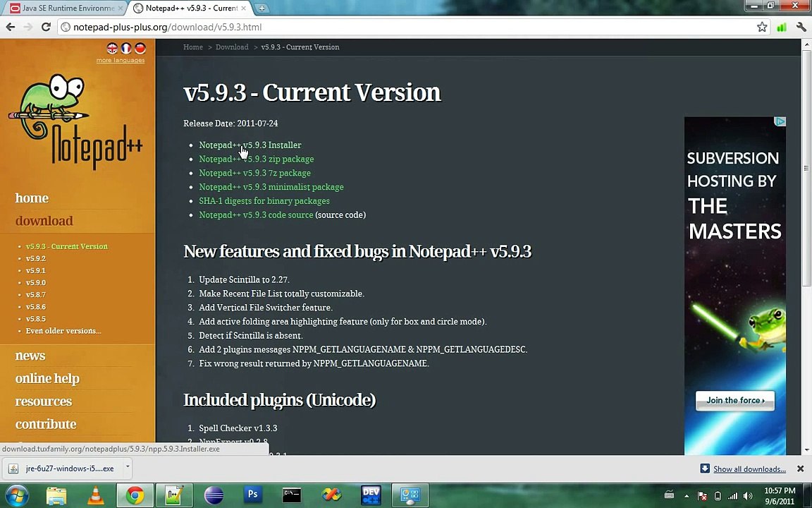
Task: Open the download sidebar section
Action: click(44, 221)
